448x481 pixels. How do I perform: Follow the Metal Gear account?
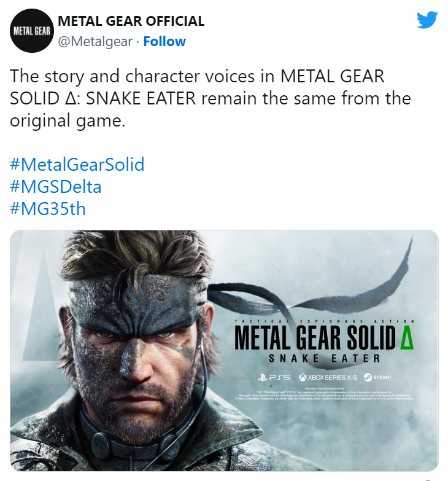pyautogui.click(x=164, y=42)
